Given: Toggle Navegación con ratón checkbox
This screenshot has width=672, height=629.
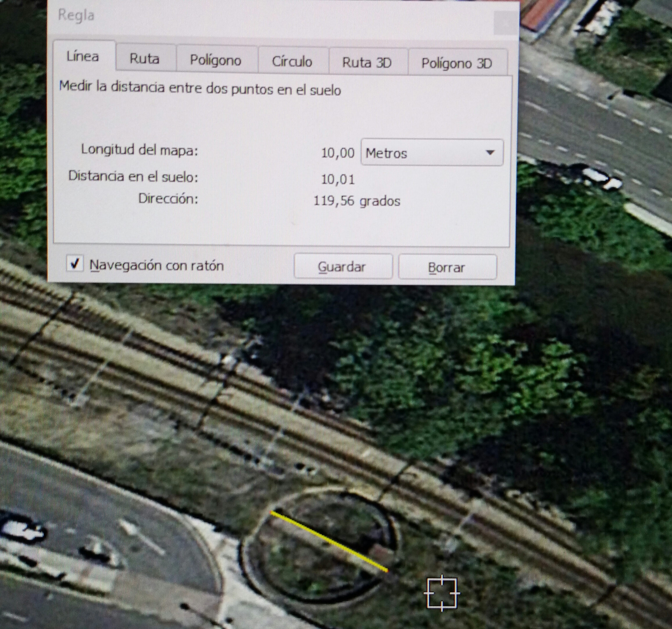Looking at the screenshot, I should point(75,264).
